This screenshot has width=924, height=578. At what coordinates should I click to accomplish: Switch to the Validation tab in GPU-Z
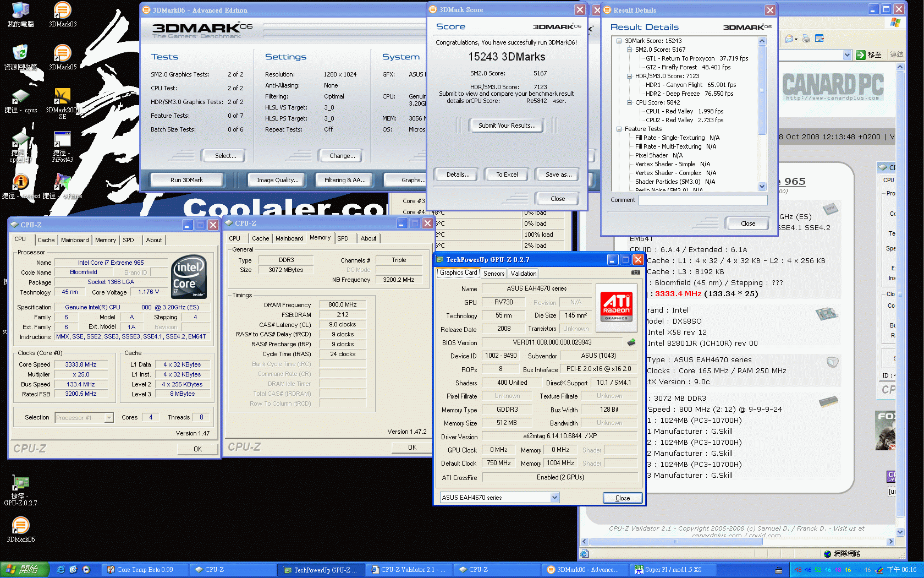tap(524, 274)
